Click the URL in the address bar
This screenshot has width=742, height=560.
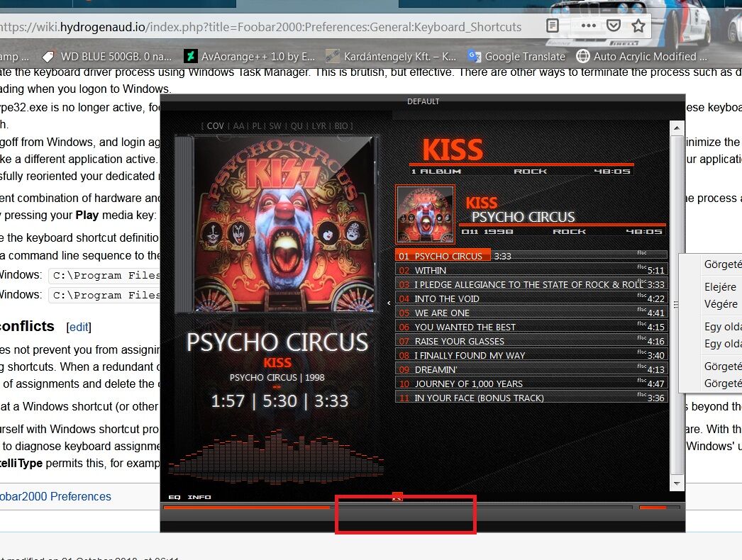click(261, 26)
